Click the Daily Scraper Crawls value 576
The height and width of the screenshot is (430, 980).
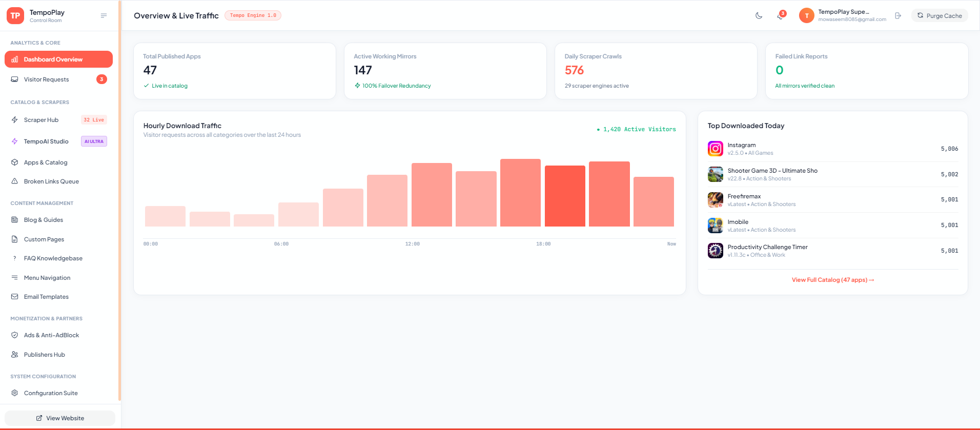tap(574, 70)
